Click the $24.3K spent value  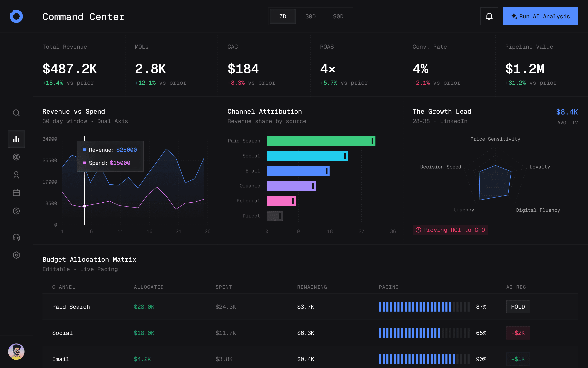[226, 307]
